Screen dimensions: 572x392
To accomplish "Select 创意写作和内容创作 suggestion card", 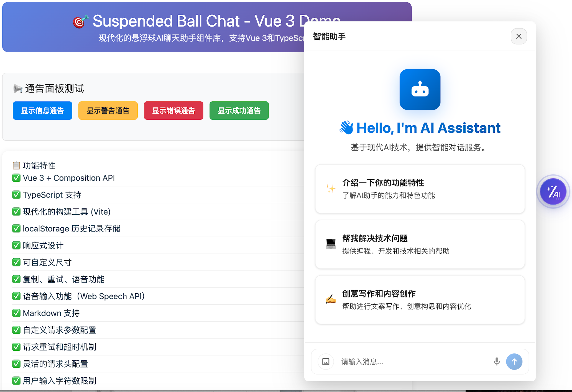I will [x=420, y=300].
